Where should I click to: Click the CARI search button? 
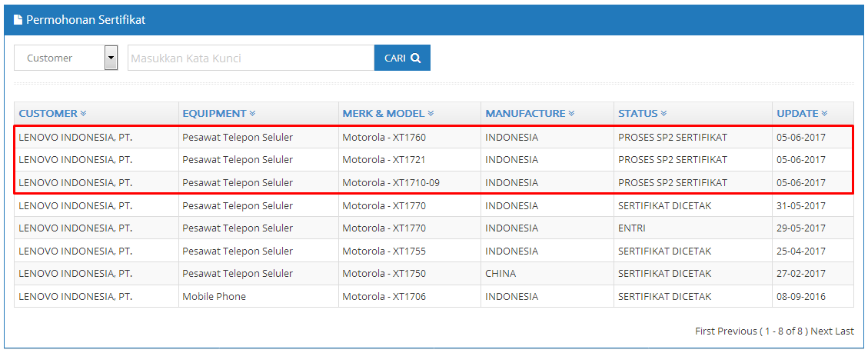point(402,58)
